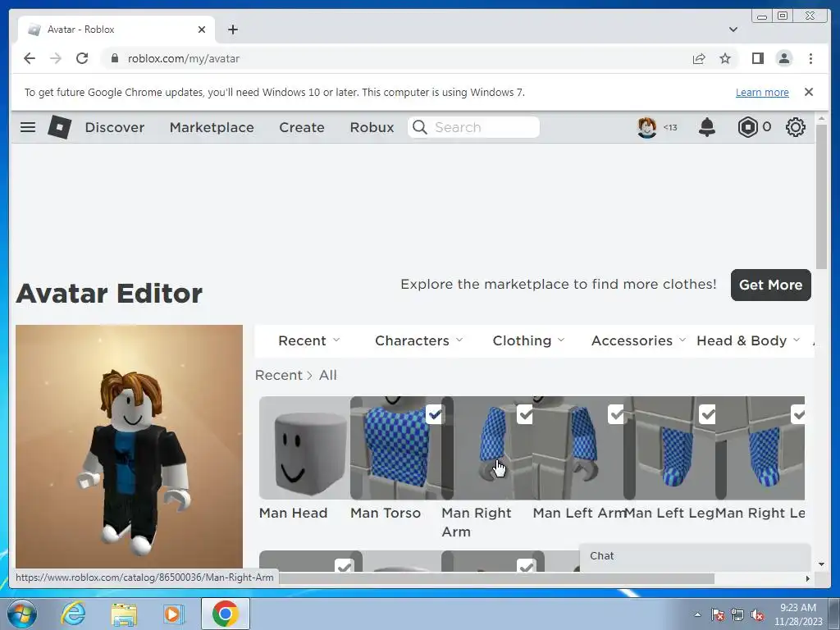Click the share this page icon

tap(699, 58)
